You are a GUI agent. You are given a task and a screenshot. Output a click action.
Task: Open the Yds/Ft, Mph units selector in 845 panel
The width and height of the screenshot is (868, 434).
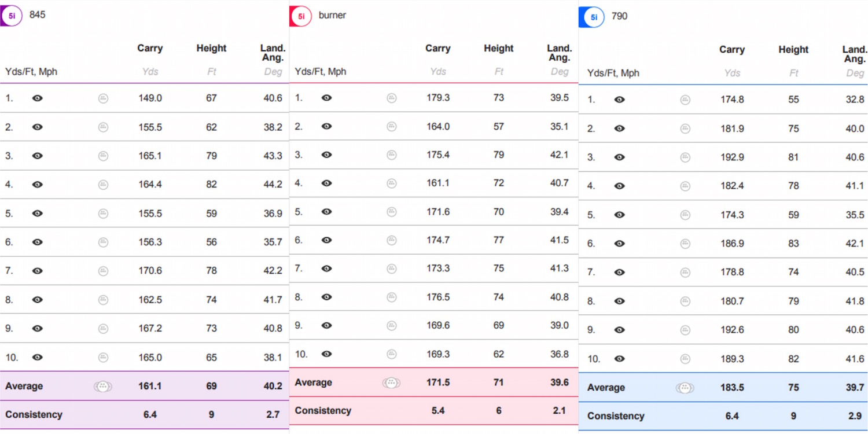(x=31, y=72)
